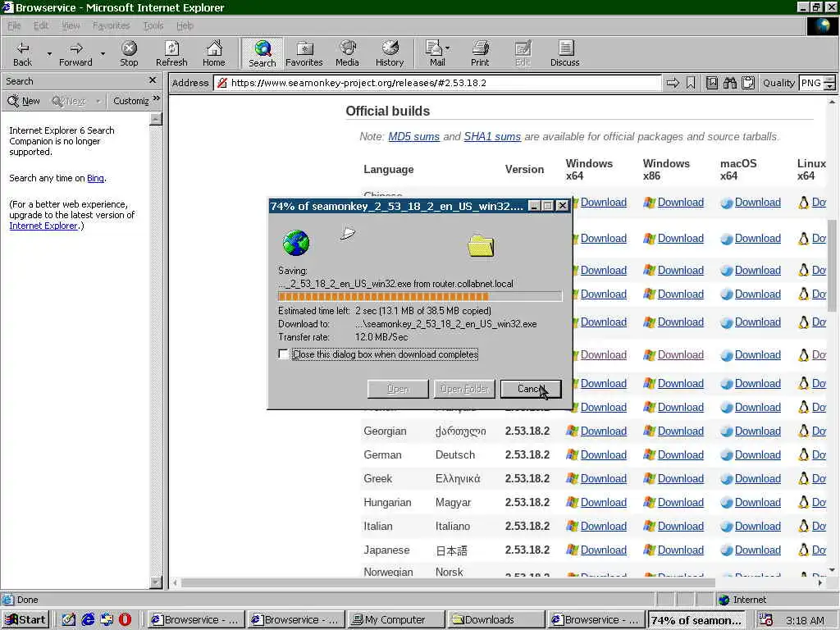Click the page vertical scrollbar thumb

pyautogui.click(x=832, y=265)
